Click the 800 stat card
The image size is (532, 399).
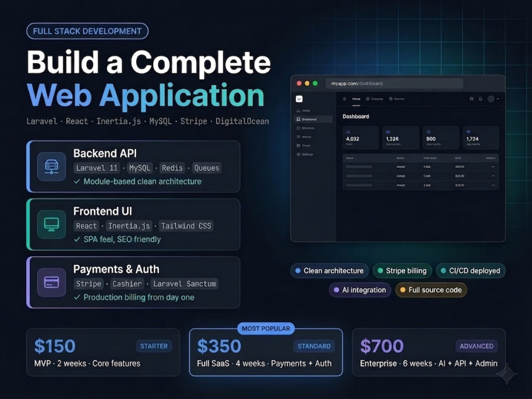point(440,138)
